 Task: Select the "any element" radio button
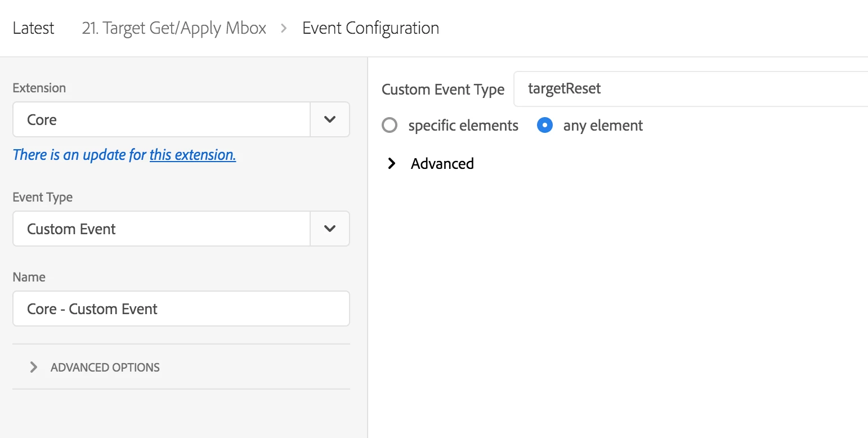[544, 125]
